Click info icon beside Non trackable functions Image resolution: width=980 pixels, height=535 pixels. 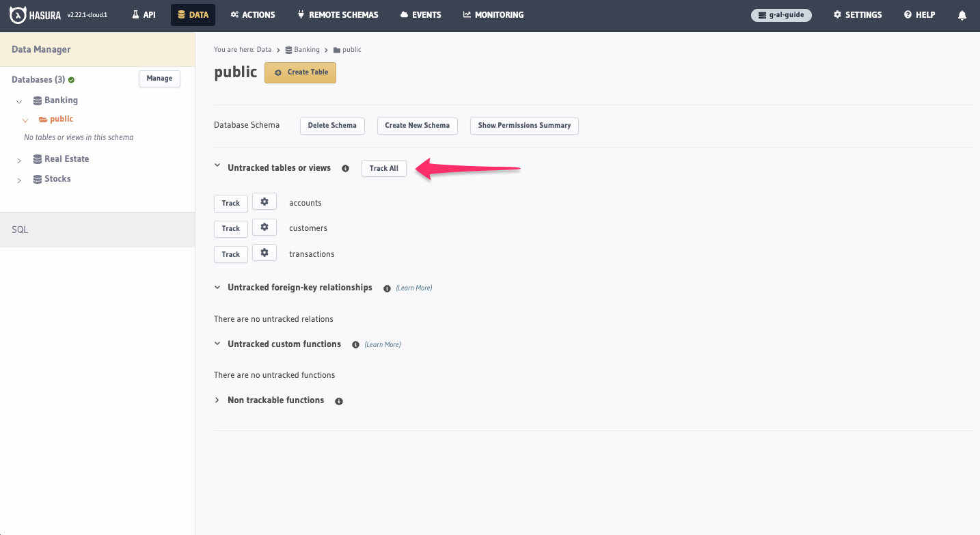[339, 401]
